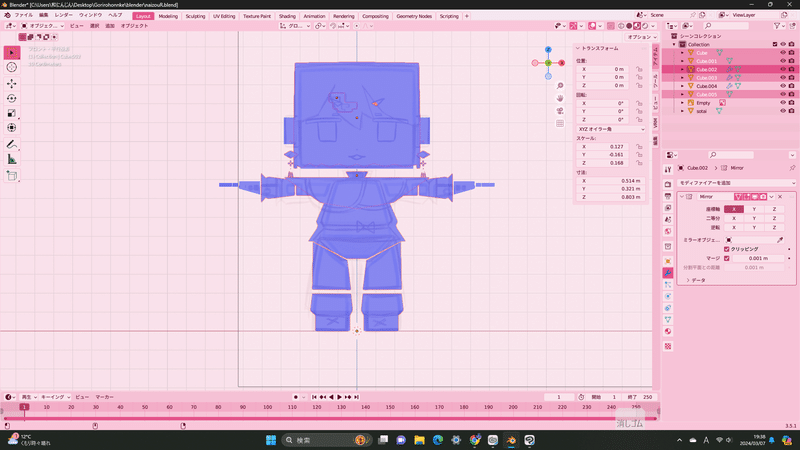Jump to the timeline start frame
This screenshot has width=800, height=450.
[314, 397]
